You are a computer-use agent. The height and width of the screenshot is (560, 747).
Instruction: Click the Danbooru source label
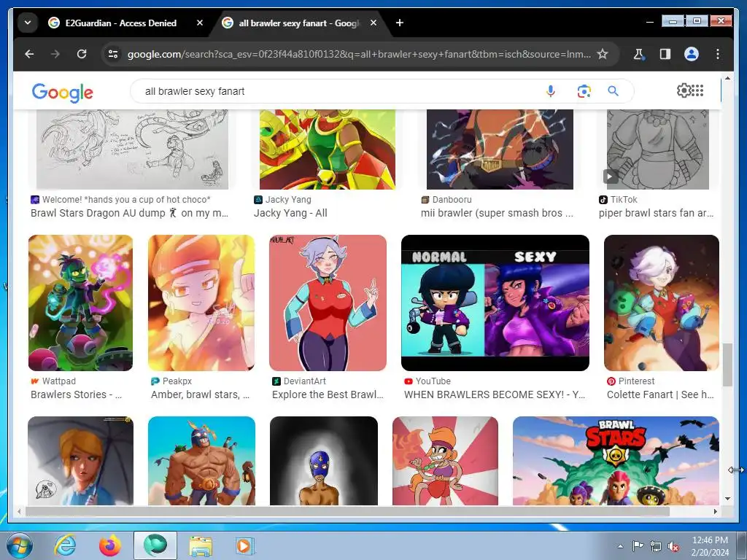coord(452,200)
